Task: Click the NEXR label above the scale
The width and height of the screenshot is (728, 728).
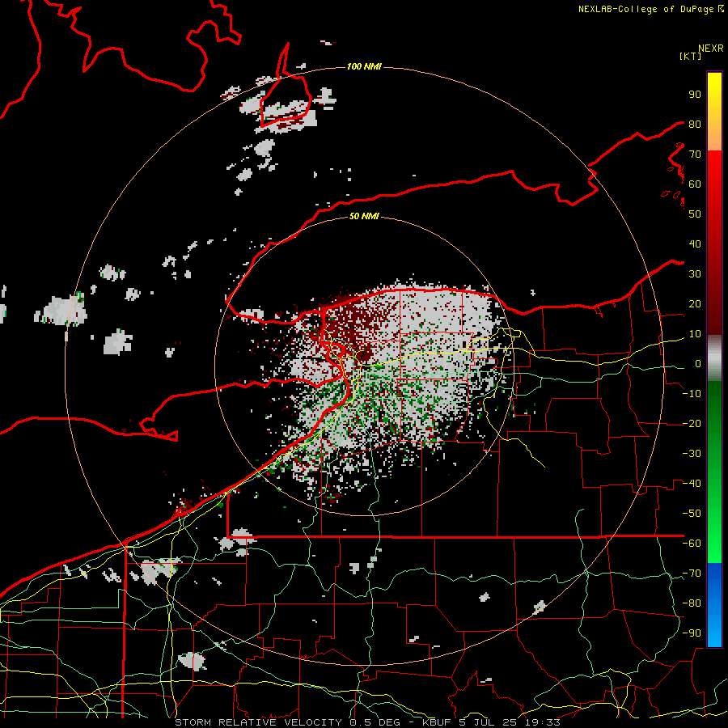Action: (710, 49)
